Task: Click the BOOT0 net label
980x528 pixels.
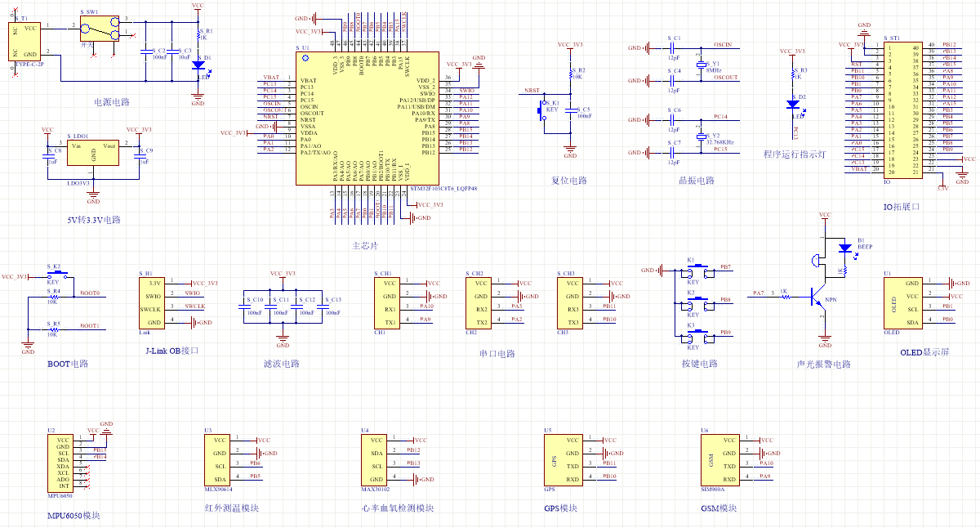Action: (90, 293)
